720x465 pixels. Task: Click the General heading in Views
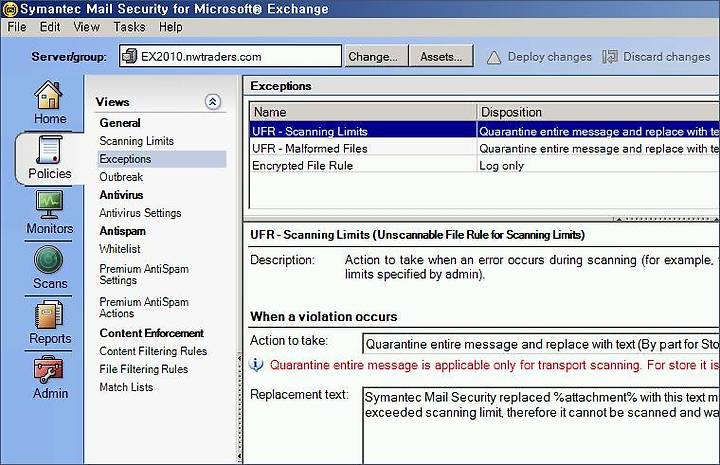point(120,123)
